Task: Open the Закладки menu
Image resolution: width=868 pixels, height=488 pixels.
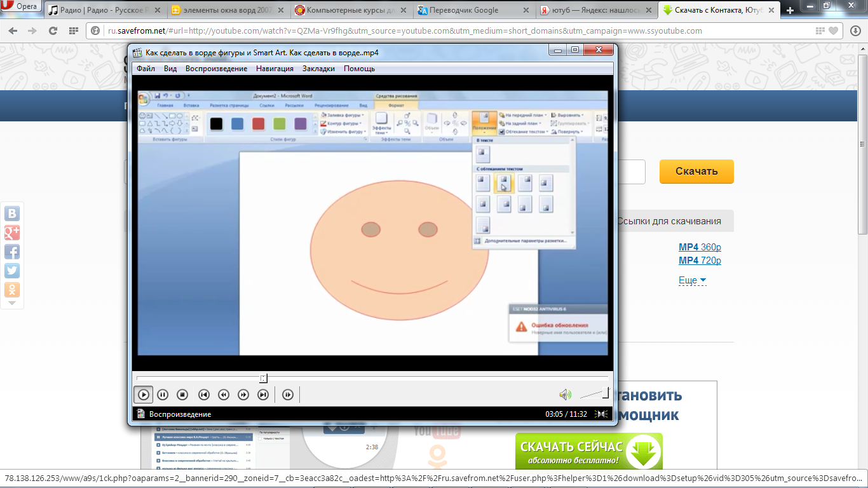Action: (x=318, y=69)
